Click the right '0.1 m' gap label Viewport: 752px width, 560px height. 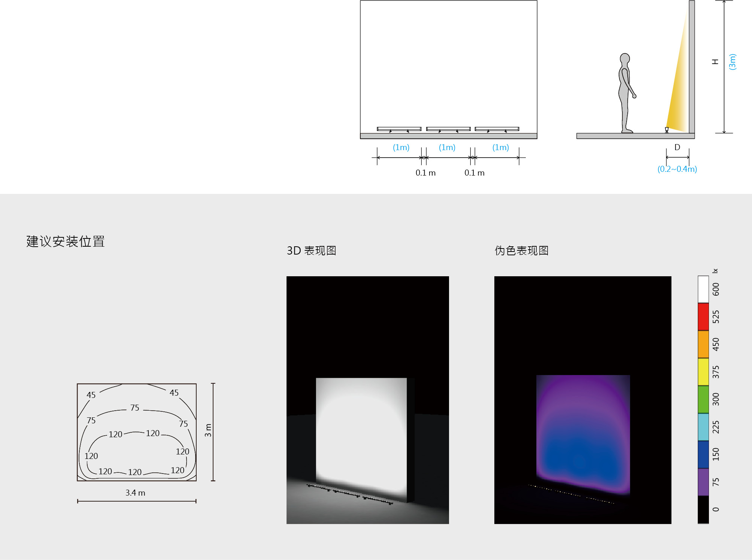coord(474,173)
